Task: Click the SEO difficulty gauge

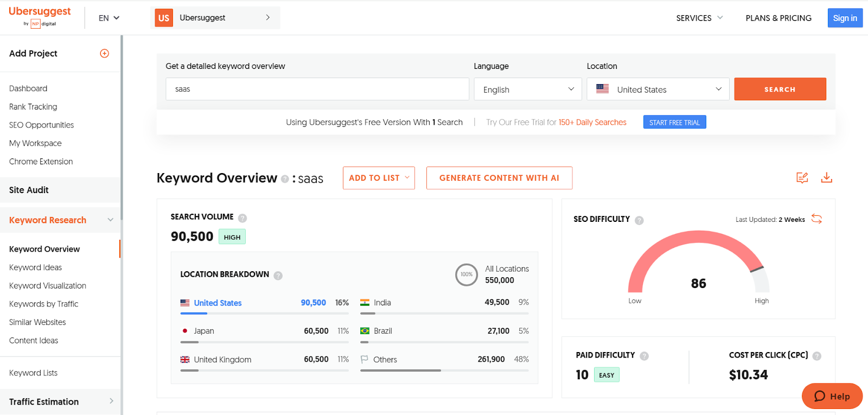Action: pyautogui.click(x=699, y=262)
